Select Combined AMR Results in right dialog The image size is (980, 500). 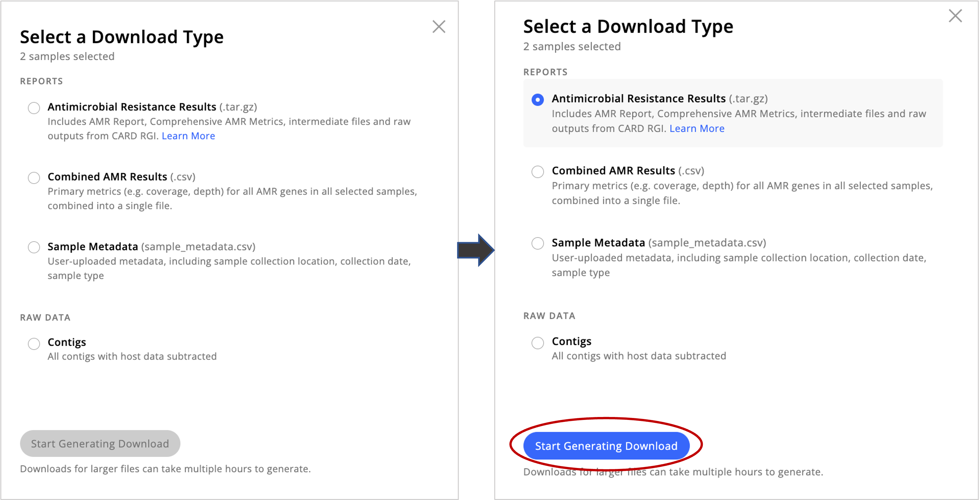point(538,172)
